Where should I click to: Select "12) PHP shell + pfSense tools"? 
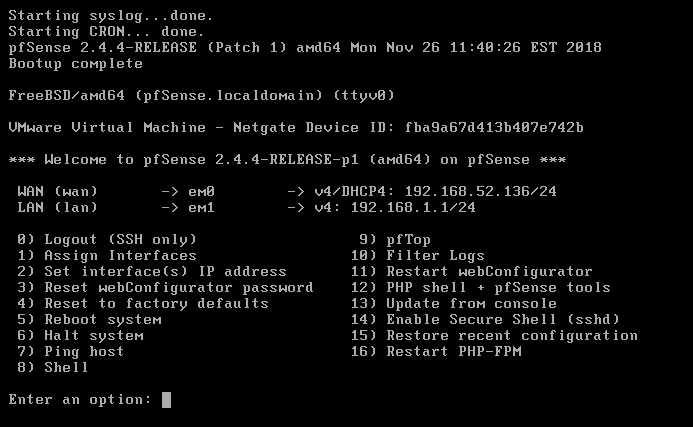(480, 287)
